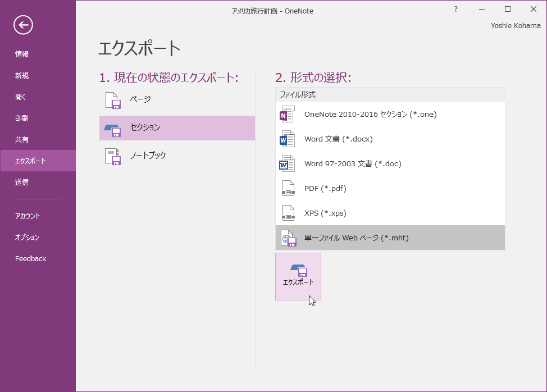Minimize the OneNote window
The width and height of the screenshot is (547, 392).
(x=482, y=9)
